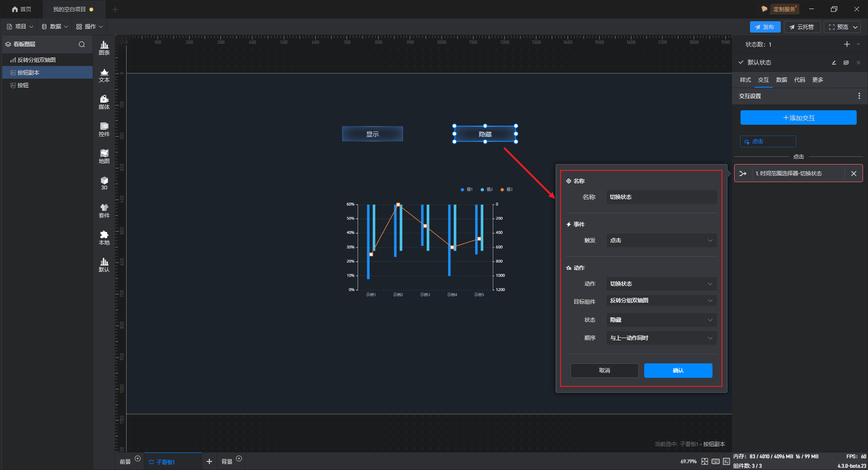Remove the 时间范围选择器-切换状态 interaction

pos(854,174)
